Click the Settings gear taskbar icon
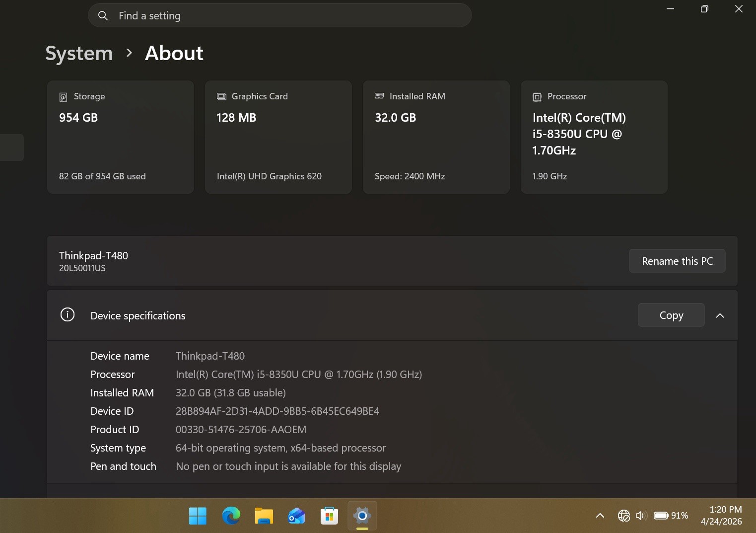The height and width of the screenshot is (533, 756). [x=362, y=516]
